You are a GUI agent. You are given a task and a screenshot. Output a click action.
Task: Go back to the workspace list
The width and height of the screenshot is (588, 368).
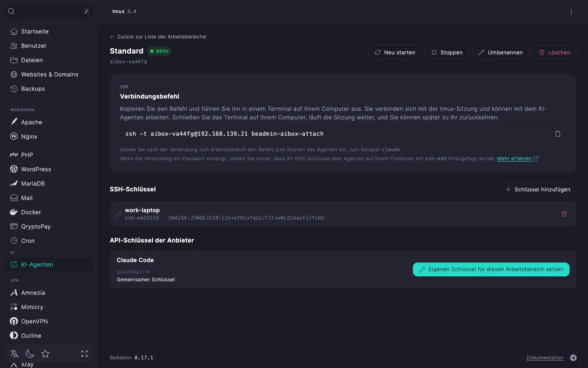click(158, 37)
